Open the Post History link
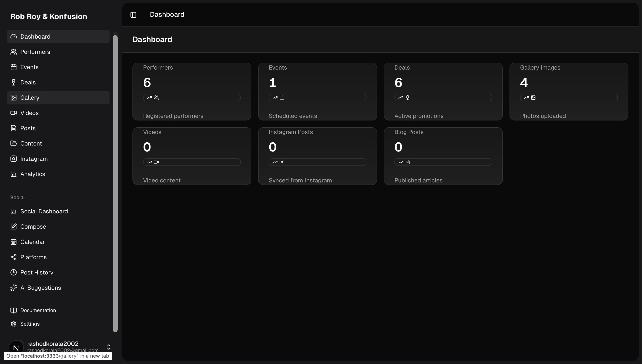This screenshot has width=642, height=364. click(x=37, y=273)
